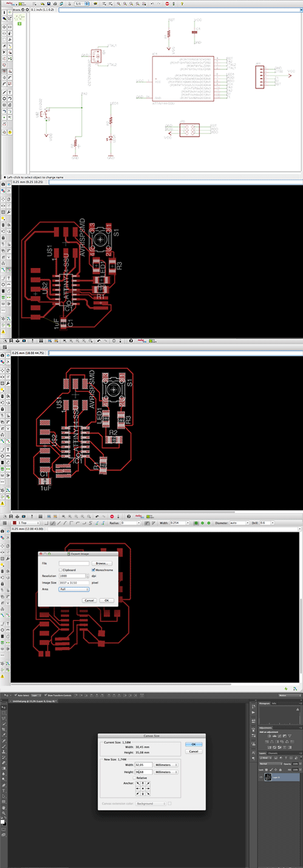Click the Radius field in Eagle toolbar
Viewport: 303px width, 868px height.
click(x=131, y=522)
